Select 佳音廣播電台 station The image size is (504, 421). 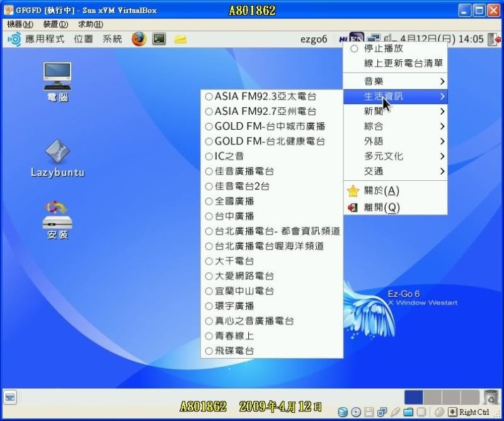tap(272, 171)
